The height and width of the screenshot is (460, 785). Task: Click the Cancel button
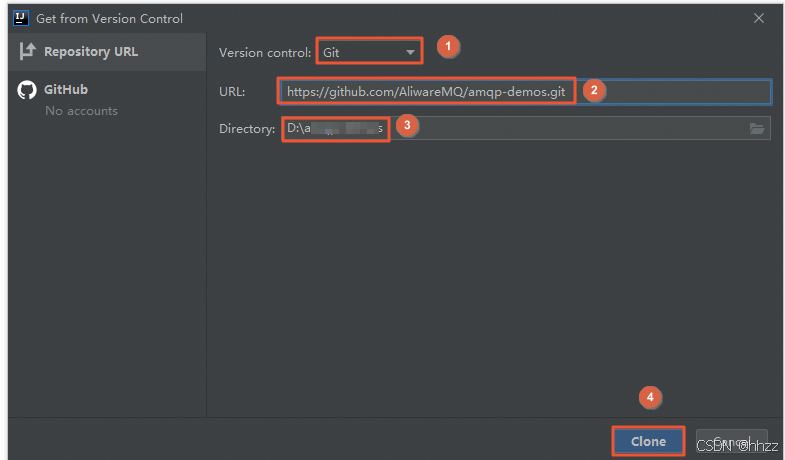[731, 441]
